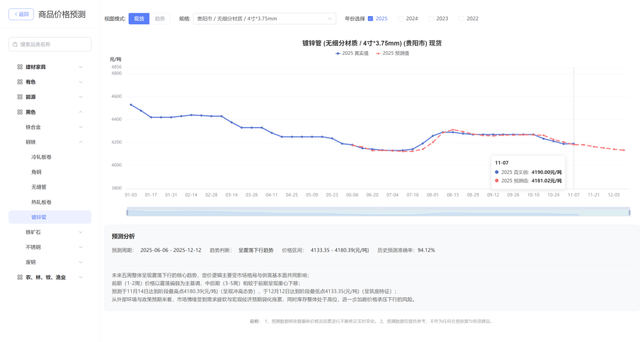The width and height of the screenshot is (644, 342).
Task: Check the 2023 year option
Action: tap(431, 18)
